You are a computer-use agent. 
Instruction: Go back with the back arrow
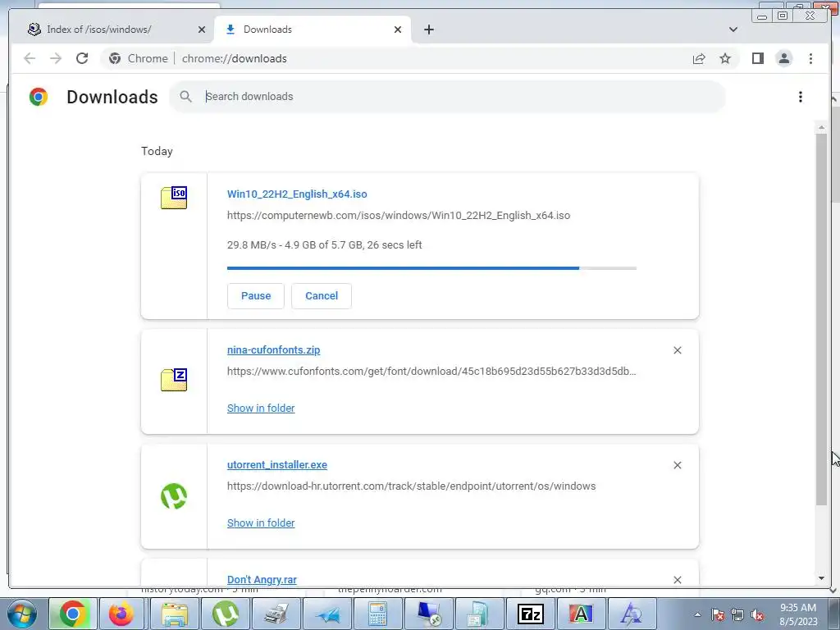click(30, 58)
